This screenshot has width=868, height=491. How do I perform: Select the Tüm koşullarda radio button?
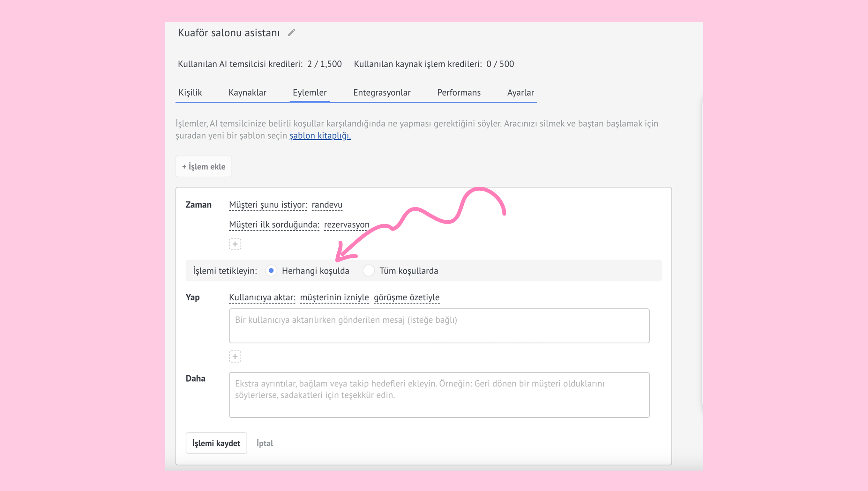point(369,271)
